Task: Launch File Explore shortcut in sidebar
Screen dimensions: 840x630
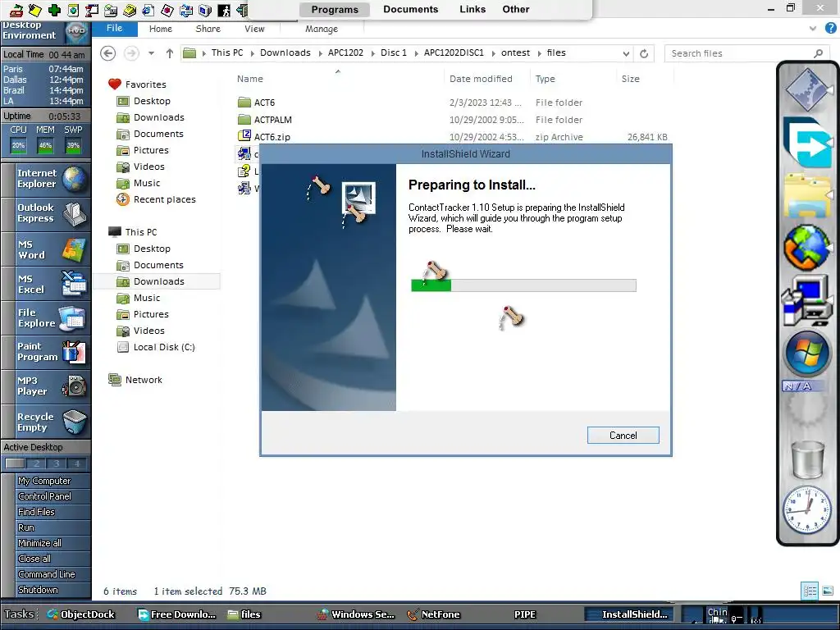Action: point(46,318)
